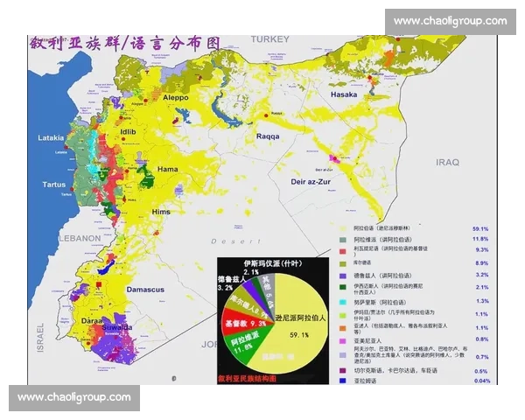Click the Latakia label on the coast

click(55, 138)
